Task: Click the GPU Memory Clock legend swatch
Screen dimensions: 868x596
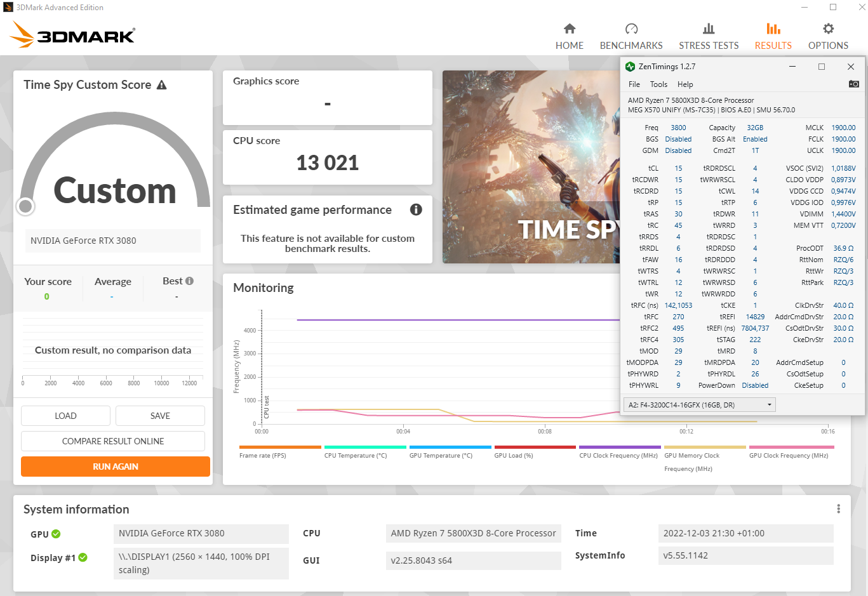Action: pos(705,447)
